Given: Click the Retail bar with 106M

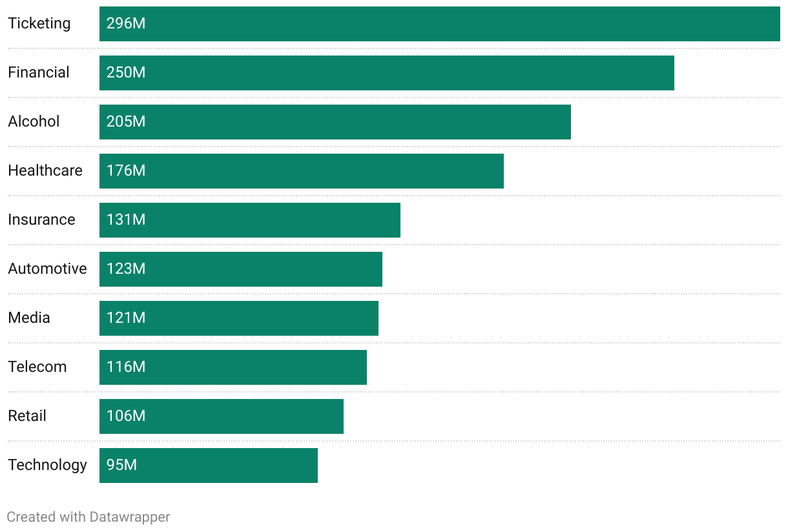Looking at the screenshot, I should [x=222, y=416].
